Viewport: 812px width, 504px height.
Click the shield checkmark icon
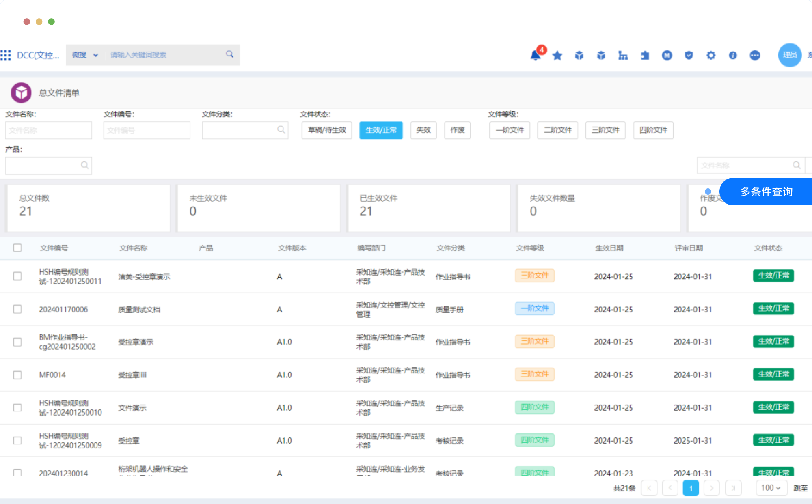[x=689, y=55]
